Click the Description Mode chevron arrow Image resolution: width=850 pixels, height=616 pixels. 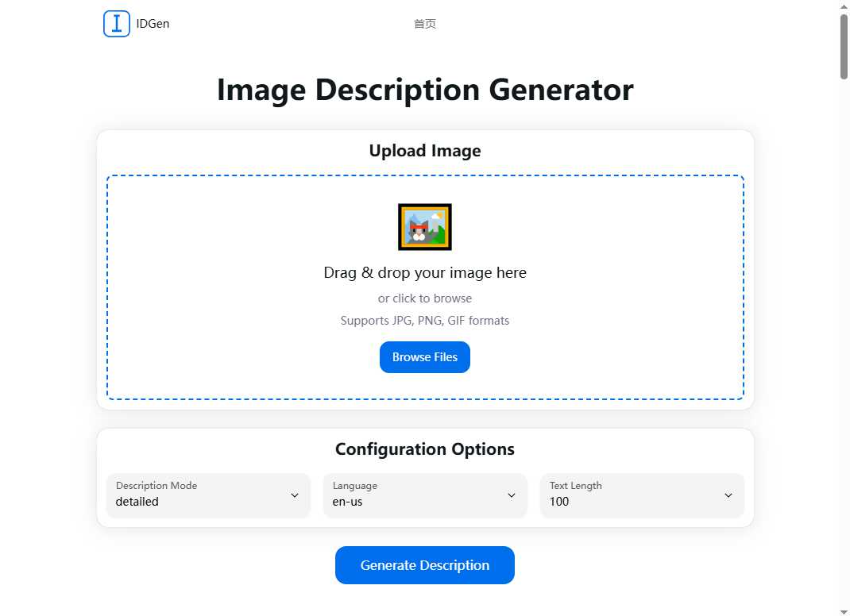coord(295,495)
